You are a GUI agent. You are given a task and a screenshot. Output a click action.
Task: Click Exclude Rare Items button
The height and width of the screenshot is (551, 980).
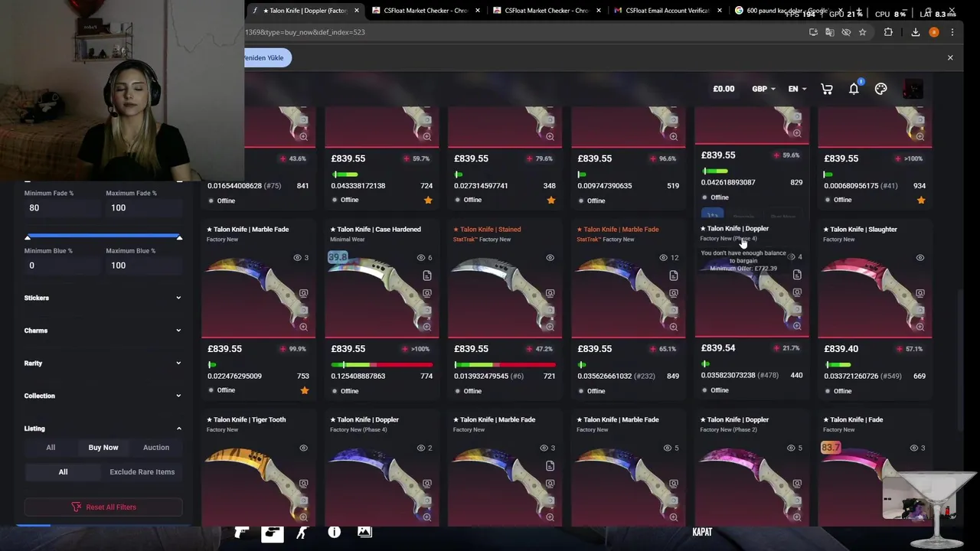coord(142,472)
